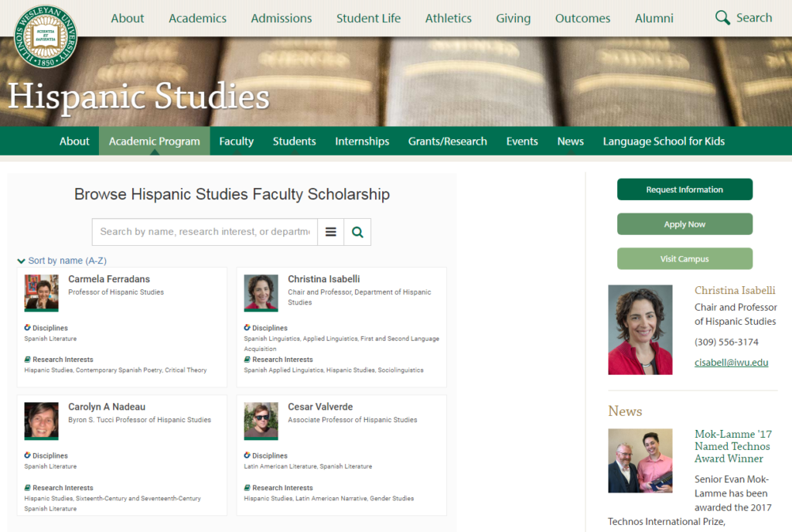Click Disciplines icon in Christina Isabelli card
The height and width of the screenshot is (532, 792).
point(247,328)
